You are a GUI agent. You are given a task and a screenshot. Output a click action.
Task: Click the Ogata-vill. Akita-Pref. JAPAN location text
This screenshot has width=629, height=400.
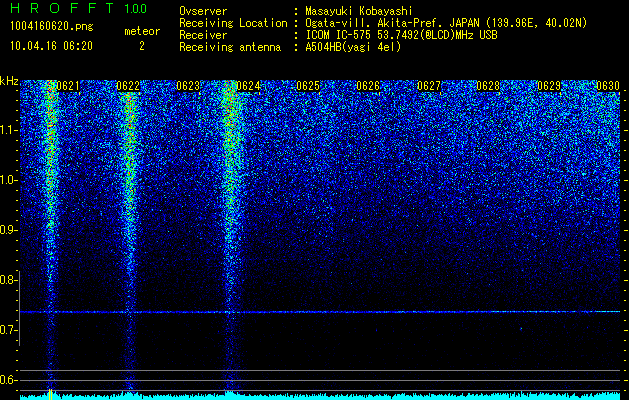(446, 24)
